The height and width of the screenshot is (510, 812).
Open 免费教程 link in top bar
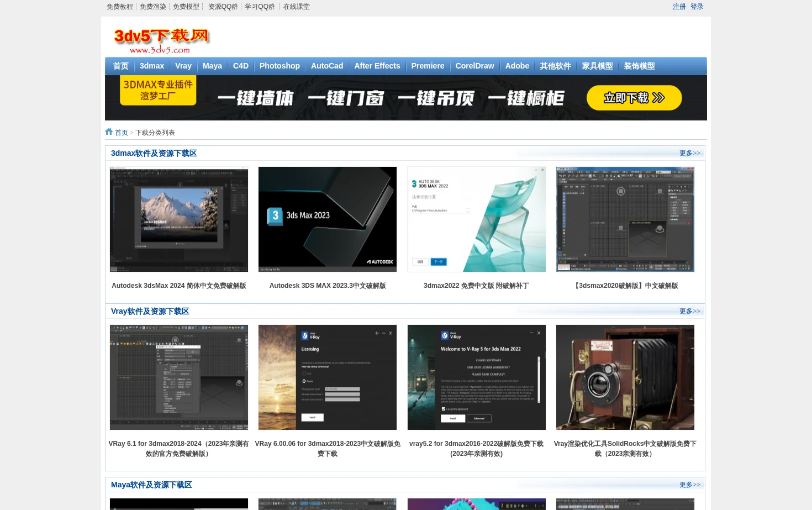point(119,7)
